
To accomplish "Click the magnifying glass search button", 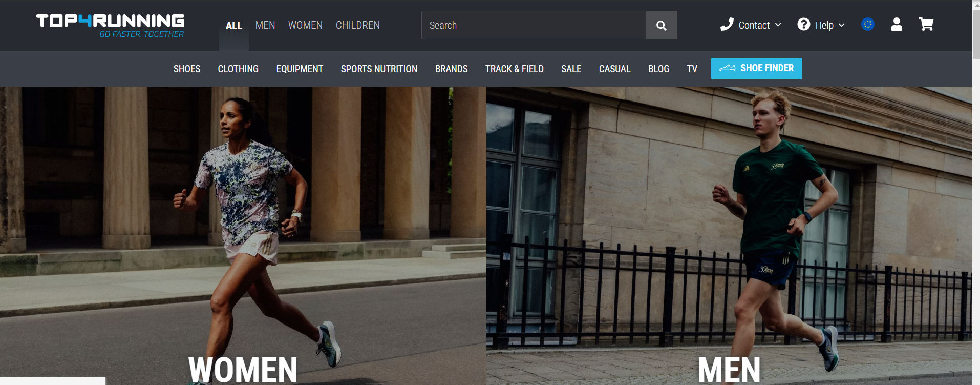I will click(x=661, y=25).
